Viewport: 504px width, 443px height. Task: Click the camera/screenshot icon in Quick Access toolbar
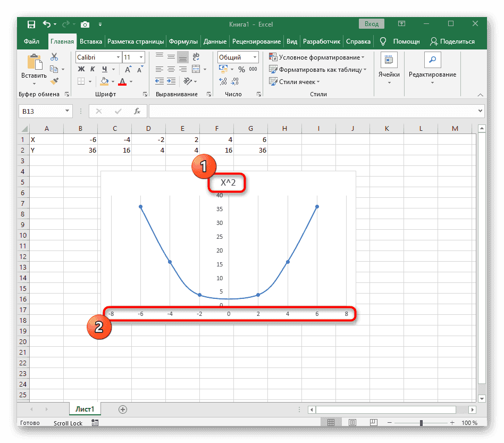coord(85,24)
